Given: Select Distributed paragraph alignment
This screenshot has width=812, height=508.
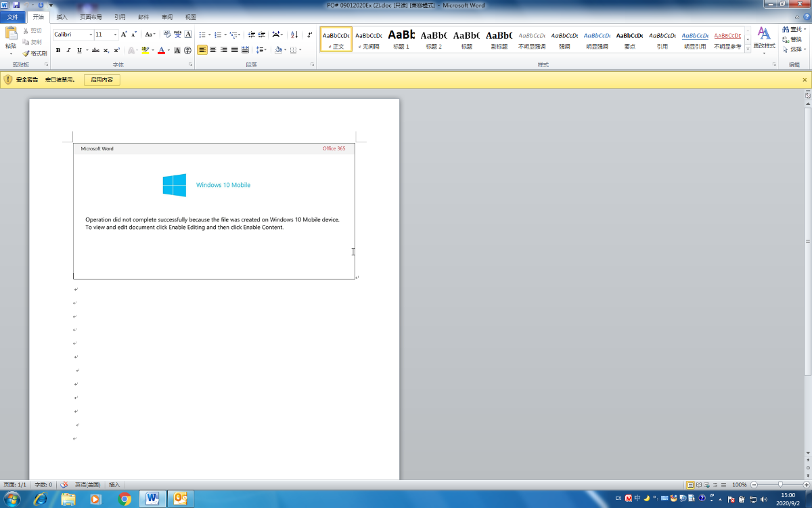Looking at the screenshot, I should click(245, 49).
